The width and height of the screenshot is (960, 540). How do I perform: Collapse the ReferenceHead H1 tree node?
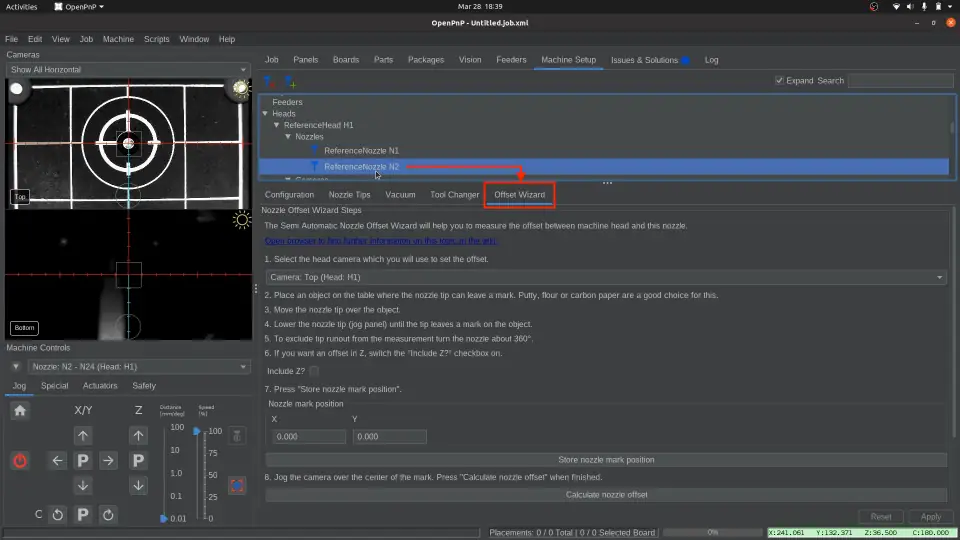point(276,125)
